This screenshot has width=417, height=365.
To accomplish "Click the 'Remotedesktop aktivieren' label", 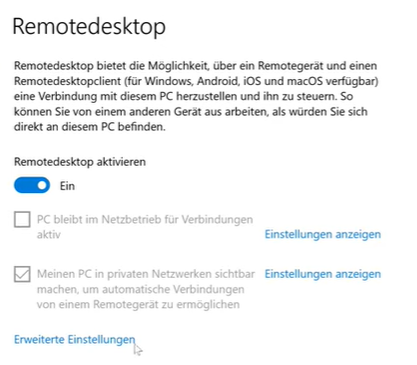I will 80,162.
